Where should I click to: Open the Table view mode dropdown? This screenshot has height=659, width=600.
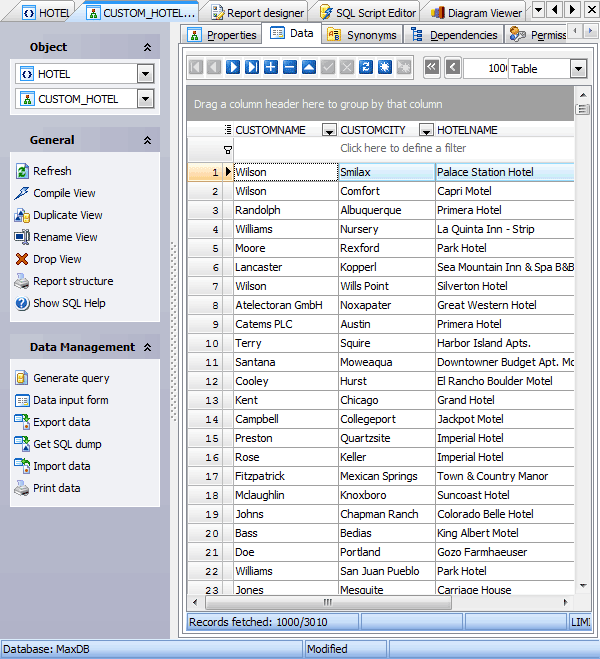579,69
